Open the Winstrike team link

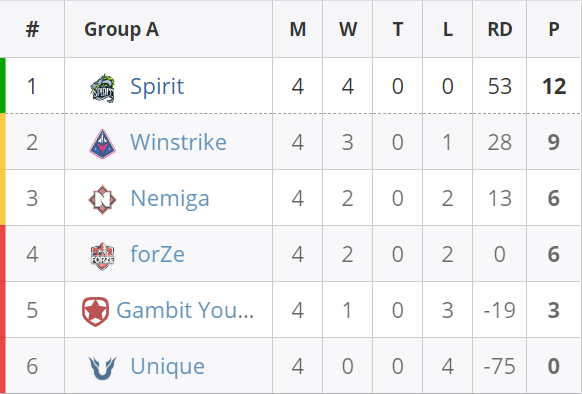[x=178, y=142]
